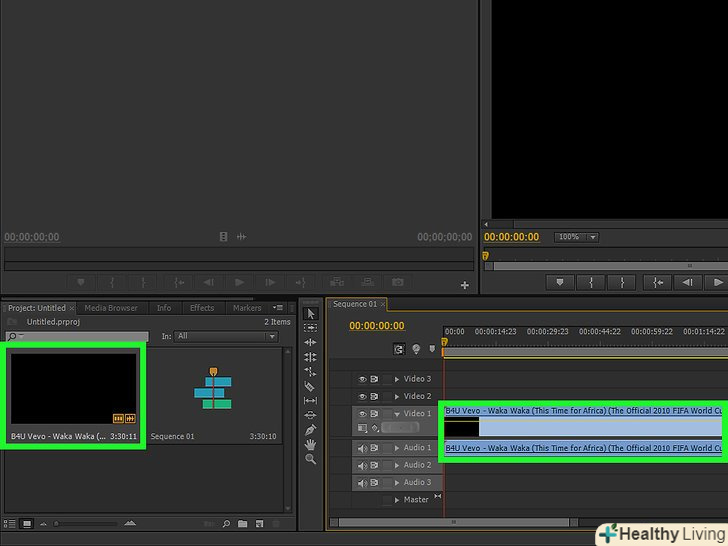Open the 100% zoom level dropdown
Viewport: 728px width, 546px height.
[x=577, y=237]
